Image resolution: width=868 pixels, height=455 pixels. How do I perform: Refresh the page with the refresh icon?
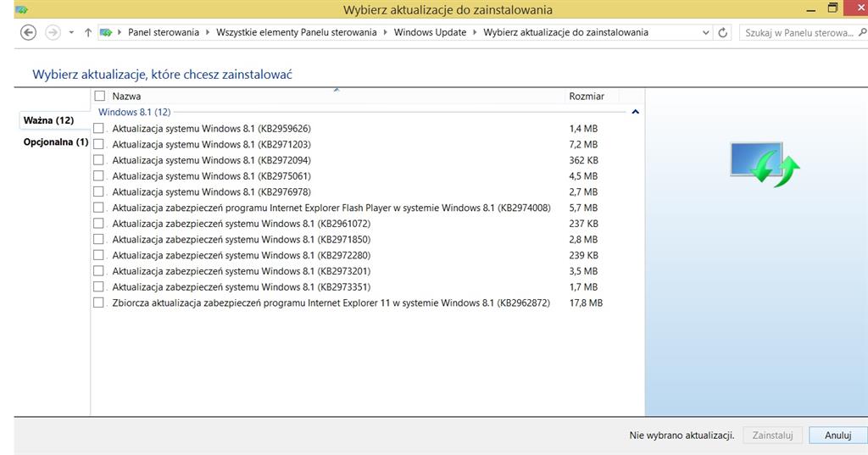tap(722, 33)
